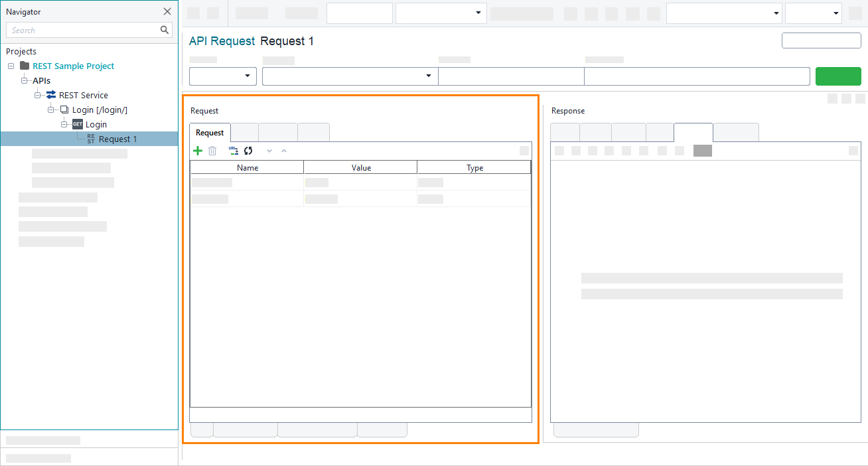Click inside the Navigator search field
This screenshot has height=466, width=868.
pos(80,30)
